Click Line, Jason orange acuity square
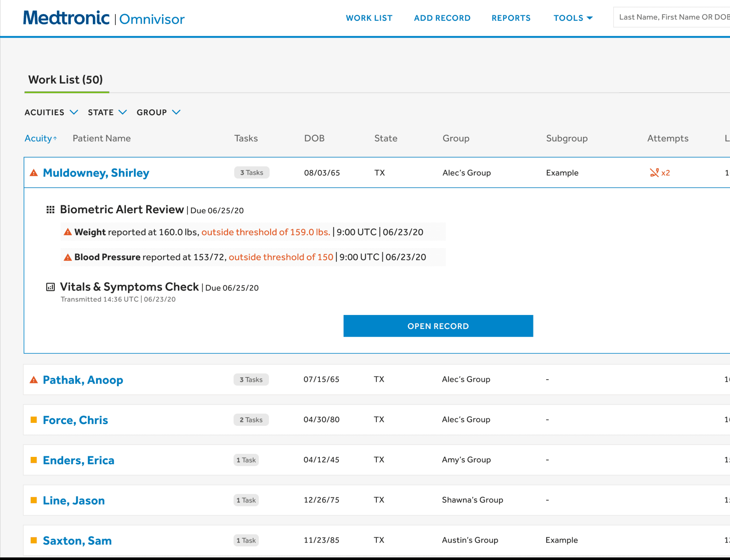Viewport: 730px width, 560px height. point(34,500)
